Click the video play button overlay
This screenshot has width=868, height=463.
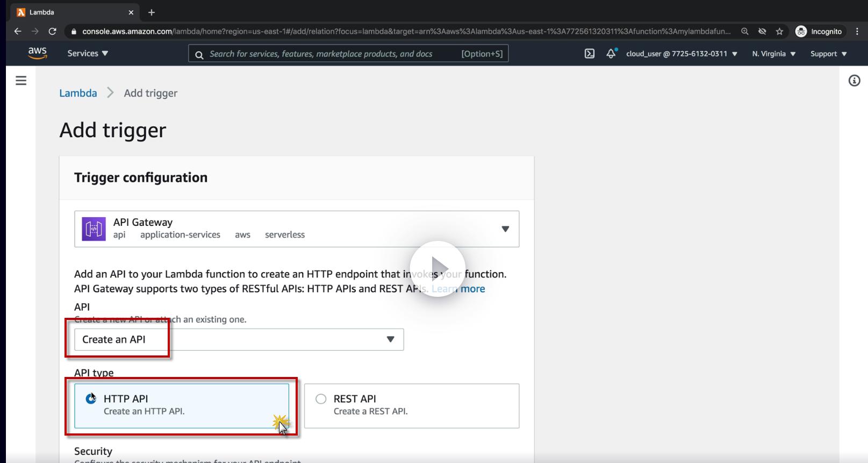(x=437, y=268)
